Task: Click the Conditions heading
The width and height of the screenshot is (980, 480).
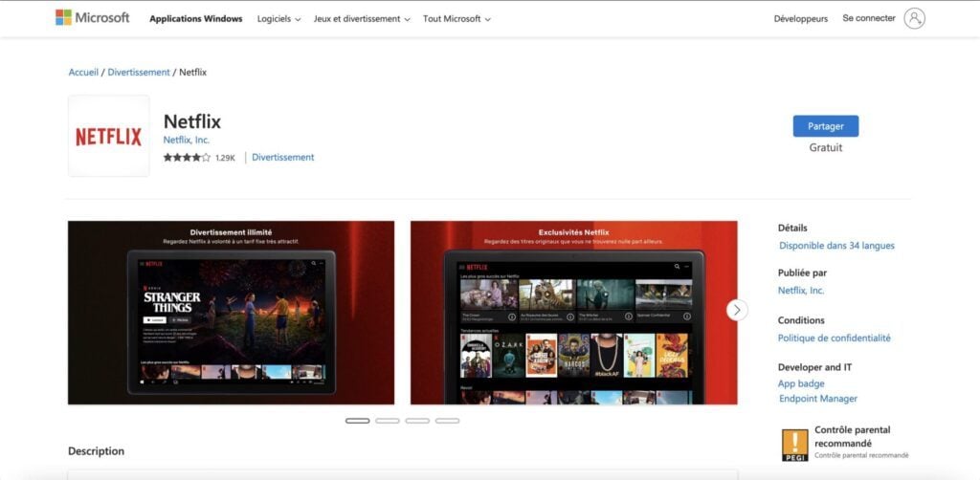Action: tap(801, 320)
